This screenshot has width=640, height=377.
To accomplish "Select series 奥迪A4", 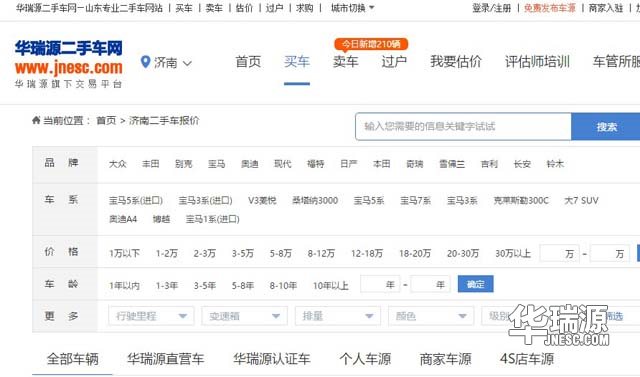I will (x=123, y=219).
